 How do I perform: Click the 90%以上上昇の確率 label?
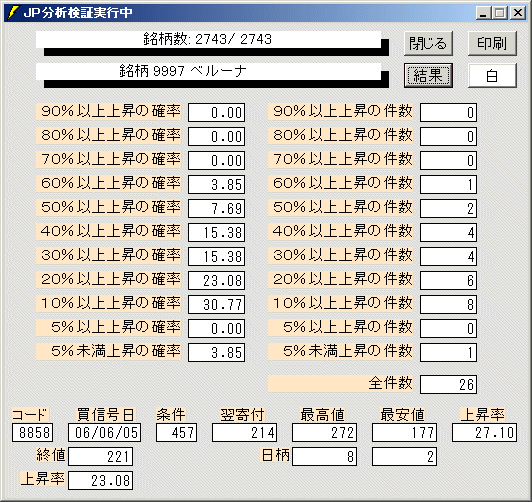(x=109, y=112)
